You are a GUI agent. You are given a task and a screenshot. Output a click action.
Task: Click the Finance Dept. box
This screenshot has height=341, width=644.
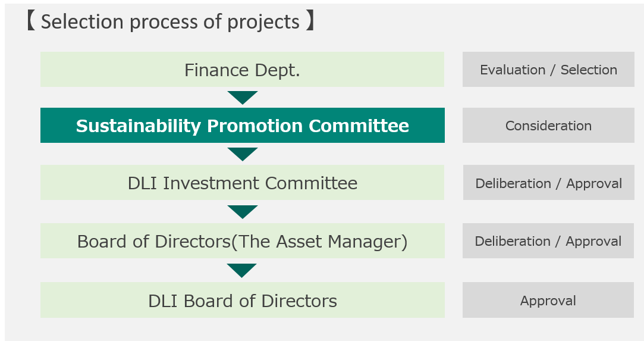click(x=243, y=70)
